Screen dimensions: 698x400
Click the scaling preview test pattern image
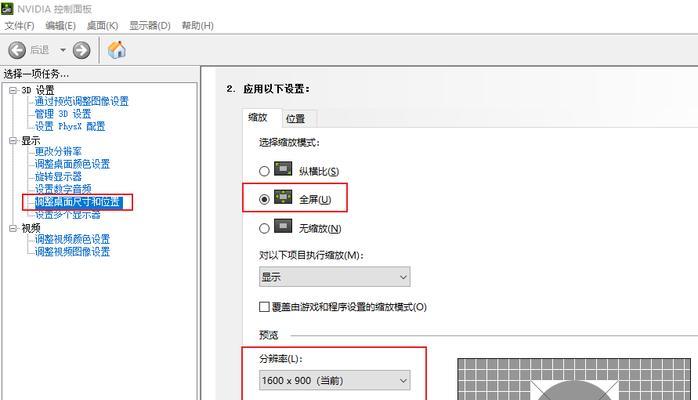pos(574,379)
